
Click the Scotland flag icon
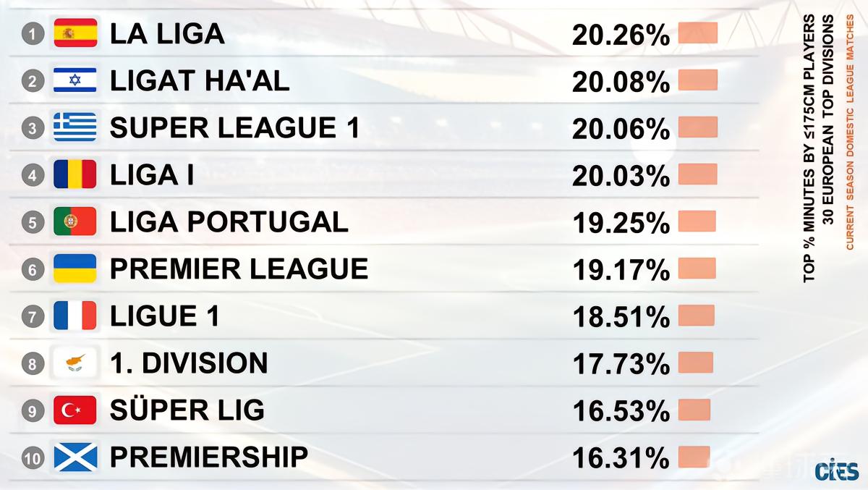pos(75,457)
